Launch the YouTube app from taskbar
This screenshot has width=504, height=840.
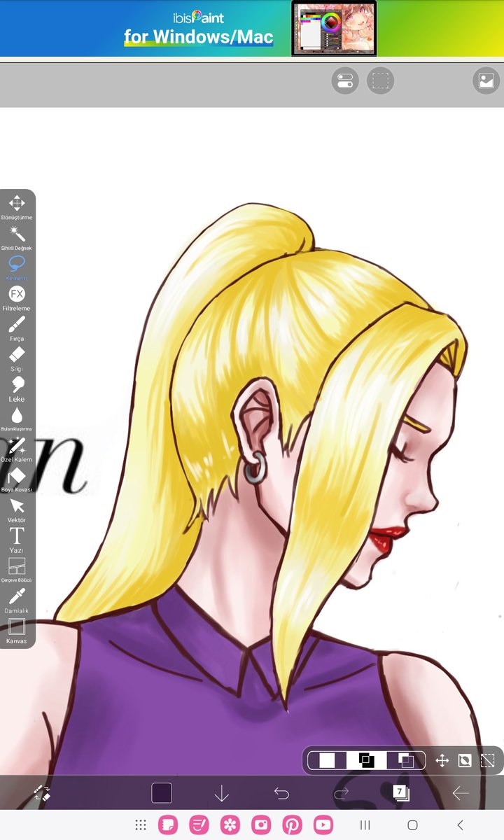(x=323, y=825)
